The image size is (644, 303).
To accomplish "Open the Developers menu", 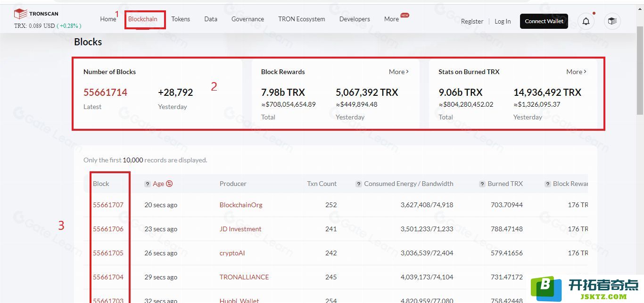I will [355, 19].
